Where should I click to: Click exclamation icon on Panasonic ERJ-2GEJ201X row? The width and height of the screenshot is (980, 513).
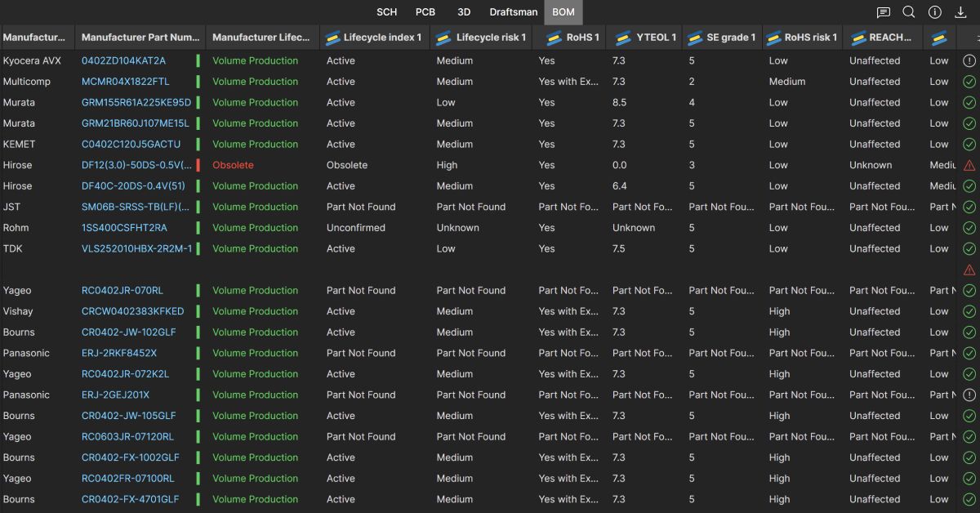(x=969, y=395)
